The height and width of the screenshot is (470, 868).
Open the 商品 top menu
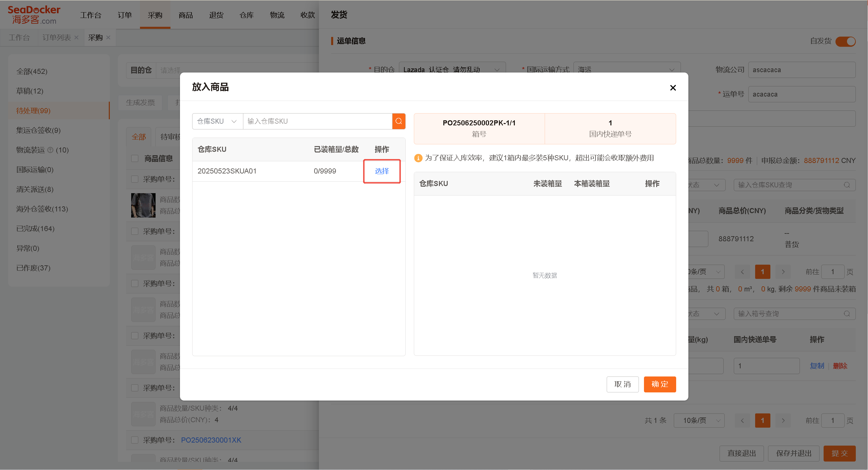click(186, 15)
